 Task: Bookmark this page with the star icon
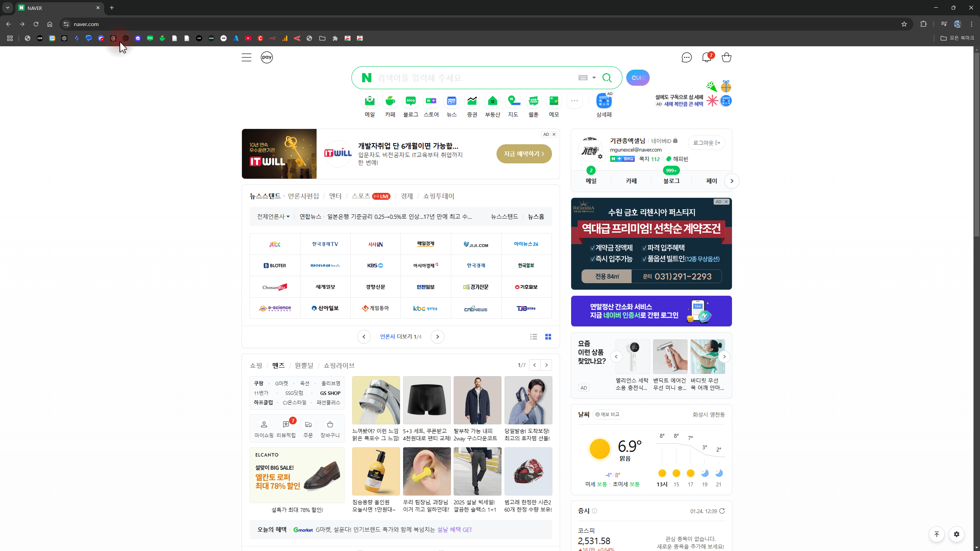pyautogui.click(x=904, y=24)
